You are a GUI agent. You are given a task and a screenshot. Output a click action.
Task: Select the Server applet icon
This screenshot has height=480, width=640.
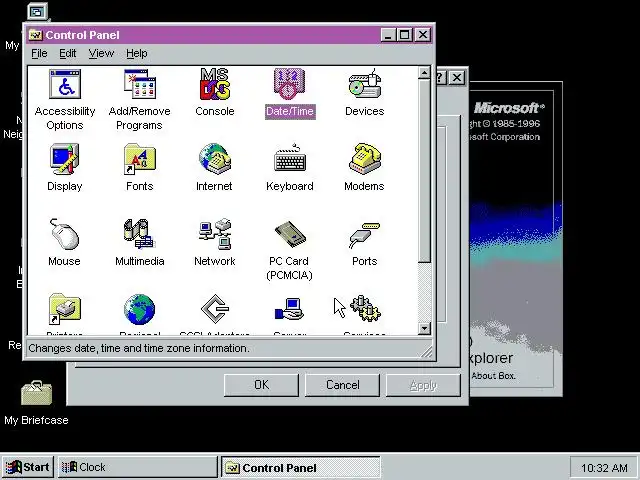289,309
